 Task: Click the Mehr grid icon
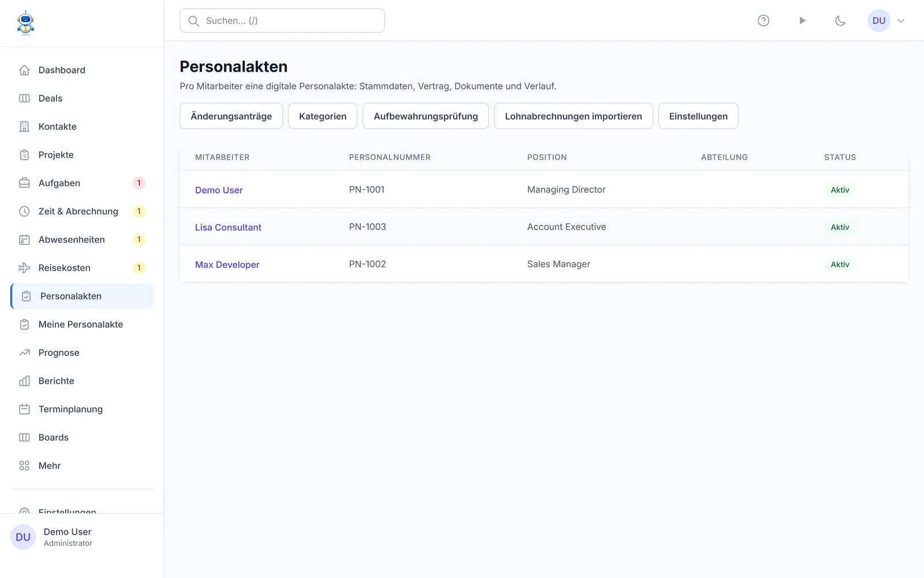pyautogui.click(x=24, y=466)
